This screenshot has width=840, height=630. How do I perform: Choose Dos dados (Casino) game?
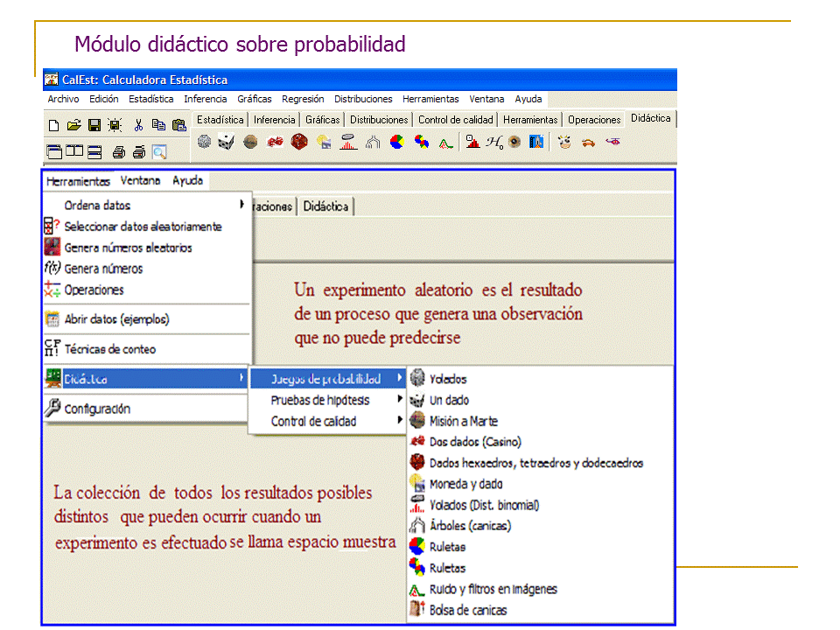coord(474,443)
